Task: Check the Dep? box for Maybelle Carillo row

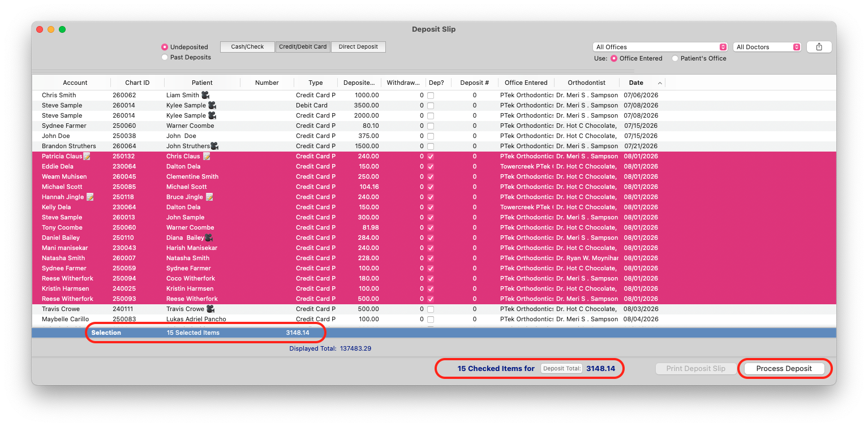Action: coord(431,320)
